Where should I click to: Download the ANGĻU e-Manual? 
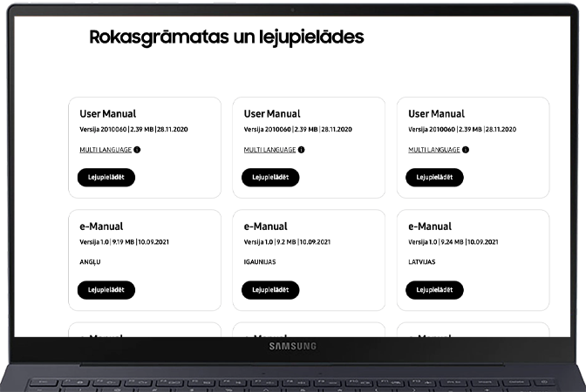[106, 290]
